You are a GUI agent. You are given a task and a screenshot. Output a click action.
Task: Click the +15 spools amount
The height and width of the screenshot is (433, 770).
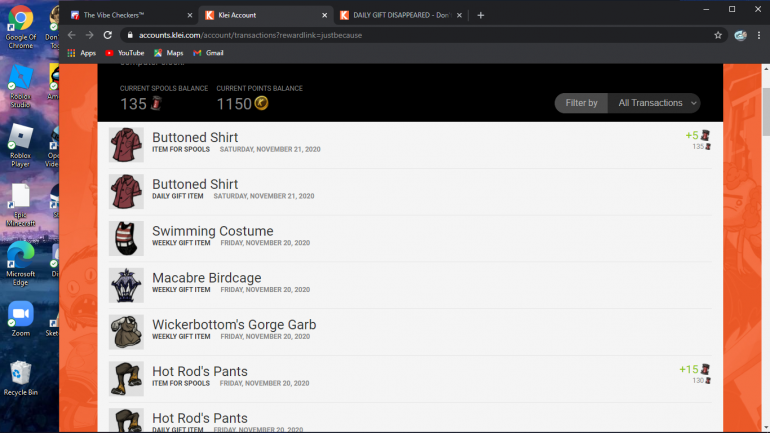point(688,369)
